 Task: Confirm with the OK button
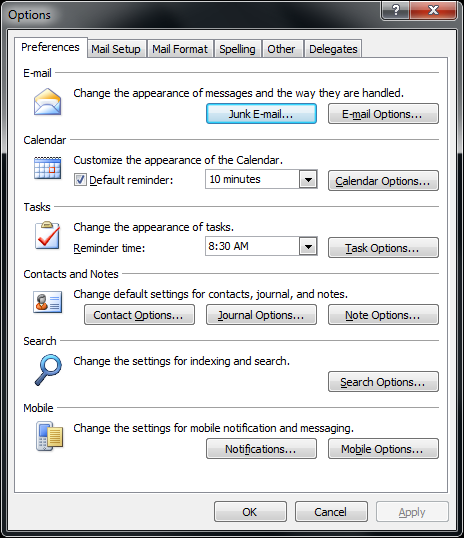pos(250,512)
